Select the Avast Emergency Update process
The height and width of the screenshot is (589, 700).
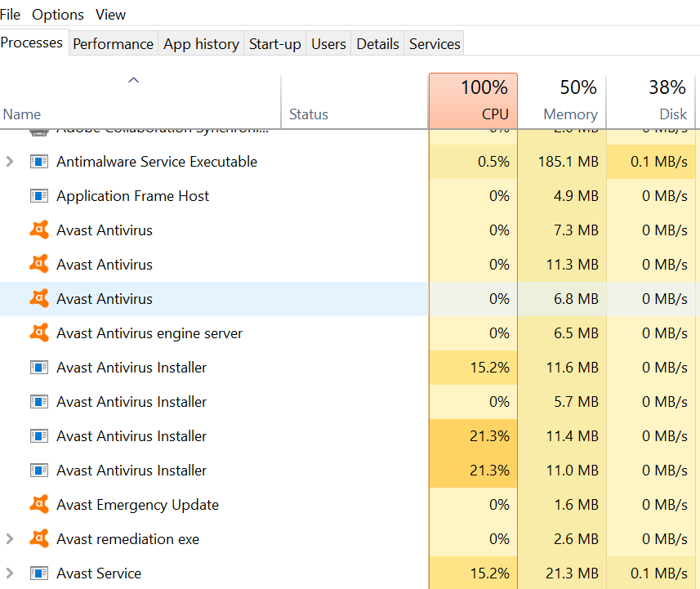[137, 505]
